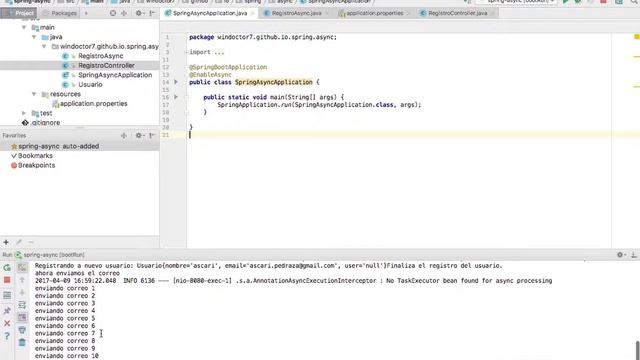The height and width of the screenshot is (360, 640).
Task: Collapse the main folder in tree
Action: point(24,27)
